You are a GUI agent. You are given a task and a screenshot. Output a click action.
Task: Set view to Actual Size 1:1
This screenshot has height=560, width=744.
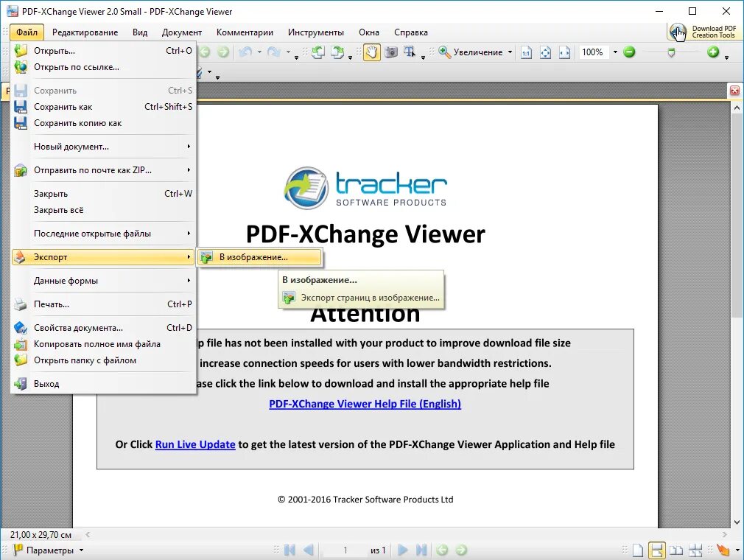click(x=526, y=52)
